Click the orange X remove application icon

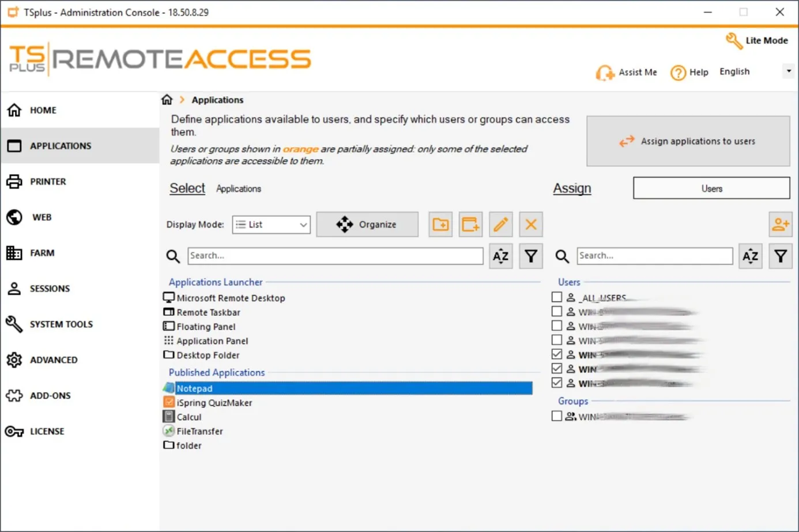pyautogui.click(x=531, y=225)
